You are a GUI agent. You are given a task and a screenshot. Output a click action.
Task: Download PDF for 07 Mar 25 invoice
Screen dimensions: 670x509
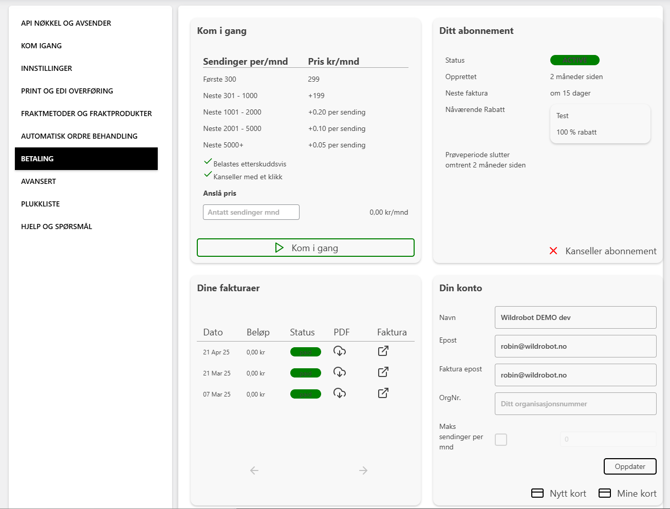(x=339, y=393)
